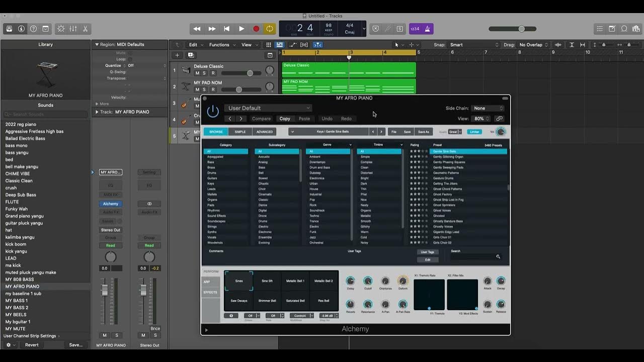The image size is (644, 362).
Task: Click the search magnifier in Alchemy browser
Action: [498, 257]
